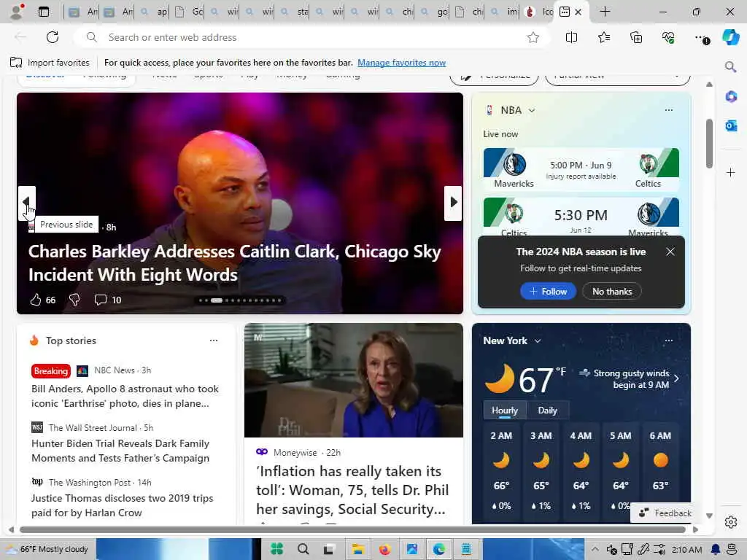The height and width of the screenshot is (560, 747).
Task: Open Hunter Biden Trial story
Action: pos(120,451)
